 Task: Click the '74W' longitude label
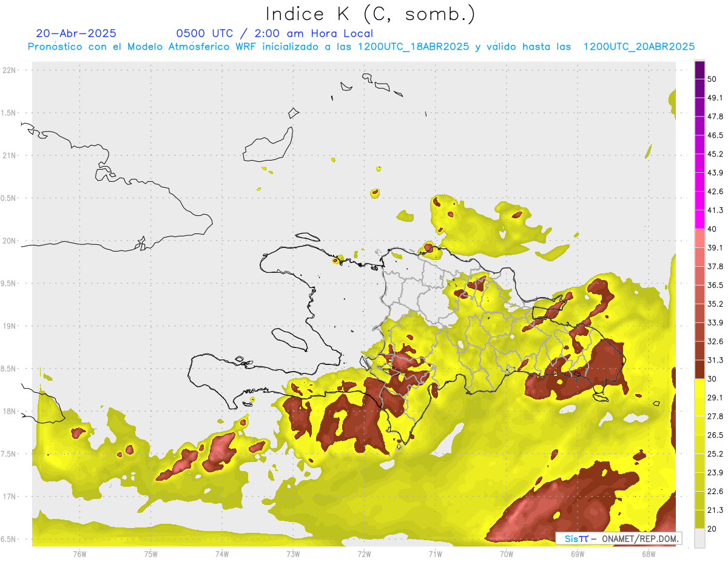(222, 554)
